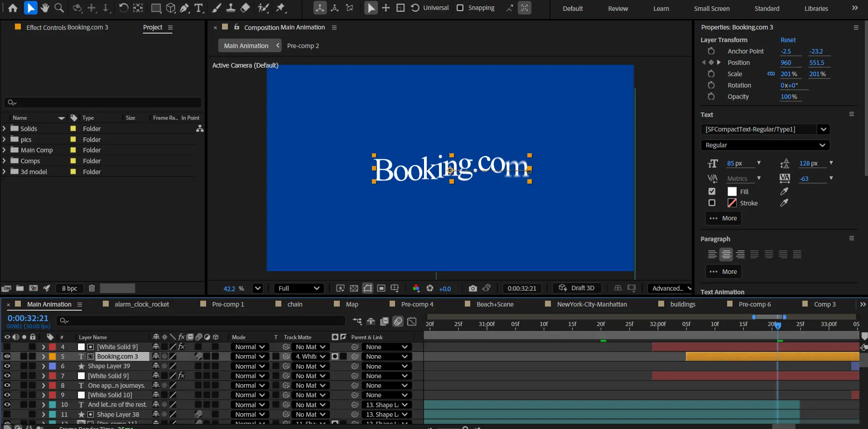Open the font family dropdown

[x=823, y=129]
